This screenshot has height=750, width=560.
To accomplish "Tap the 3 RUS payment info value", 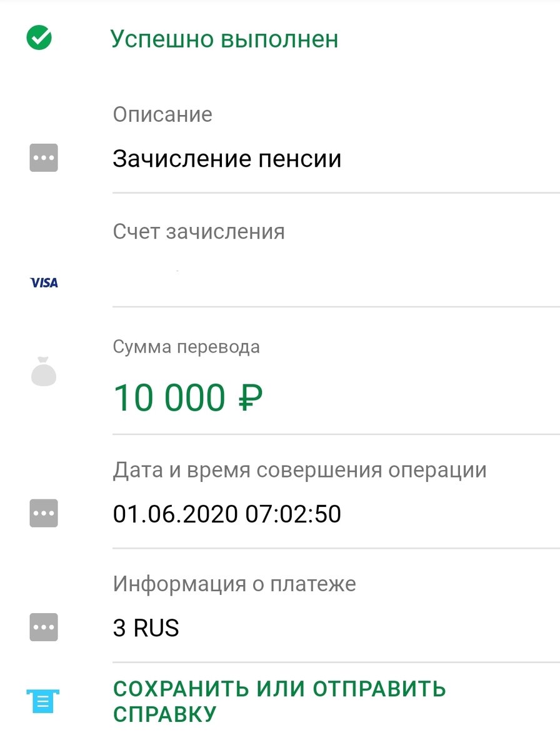I will [146, 627].
